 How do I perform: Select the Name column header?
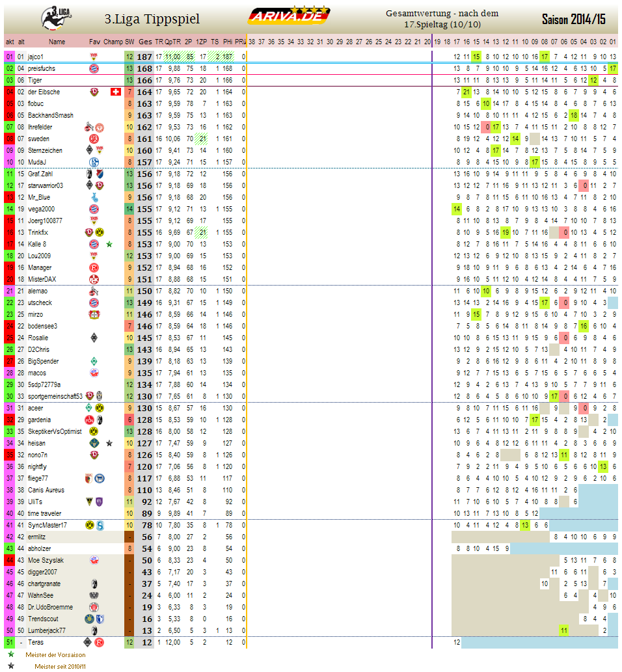coord(57,42)
